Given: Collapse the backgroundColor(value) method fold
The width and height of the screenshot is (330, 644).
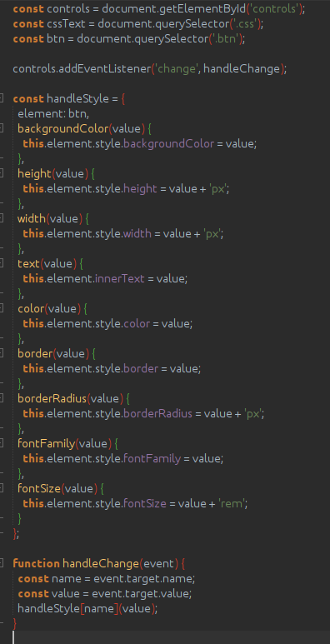Looking at the screenshot, I should coord(1,128).
